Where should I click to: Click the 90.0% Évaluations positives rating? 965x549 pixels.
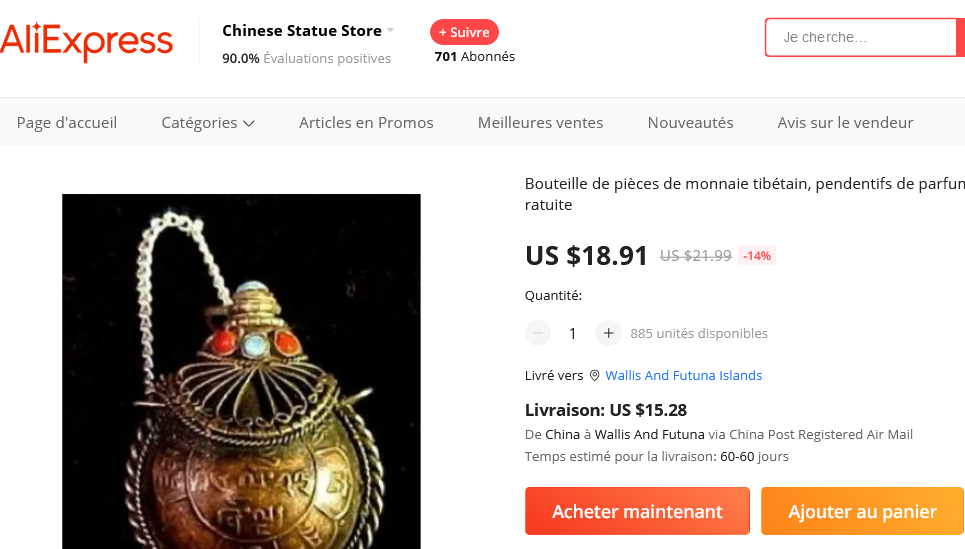pos(306,58)
